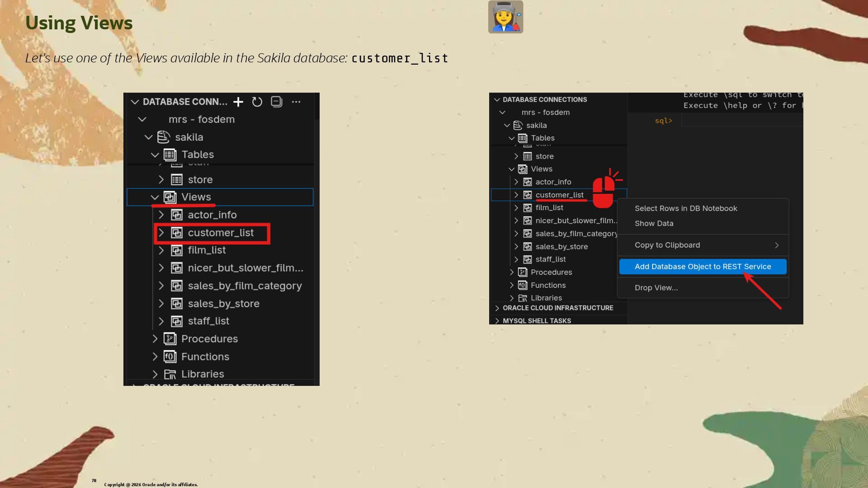Click the add connection plus icon
Screen dimensions: 868x488
click(238, 102)
